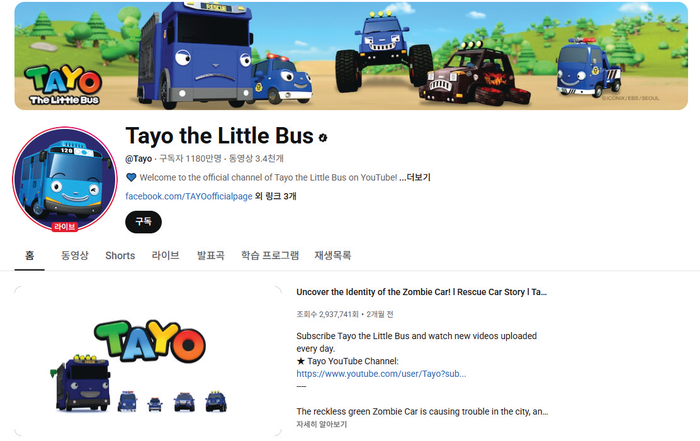Switch to the 동영상 tab
Image resolution: width=700 pixels, height=441 pixels.
[75, 255]
